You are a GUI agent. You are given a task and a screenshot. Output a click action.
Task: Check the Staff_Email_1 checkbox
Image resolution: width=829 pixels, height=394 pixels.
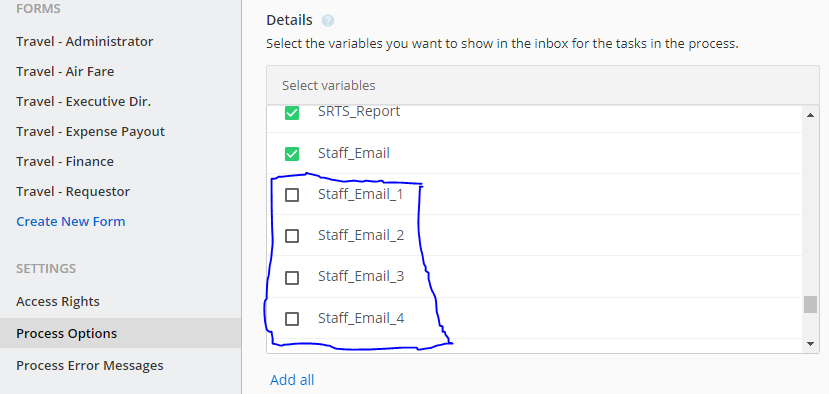tap(292, 195)
